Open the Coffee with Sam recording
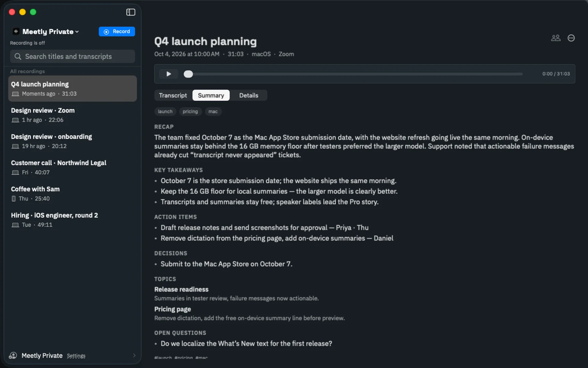Viewport: 588px width, 368px height. tap(73, 193)
